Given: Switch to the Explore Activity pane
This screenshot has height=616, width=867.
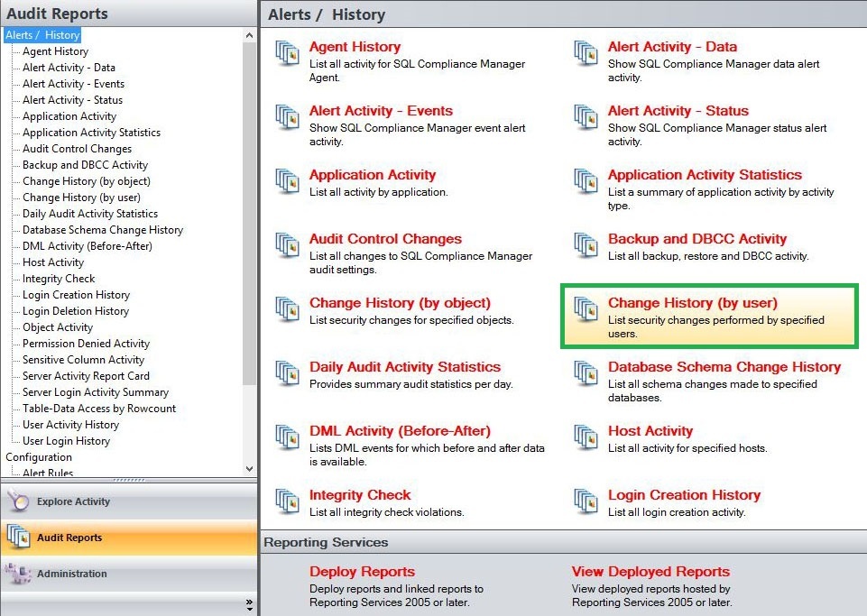Looking at the screenshot, I should click(x=129, y=501).
